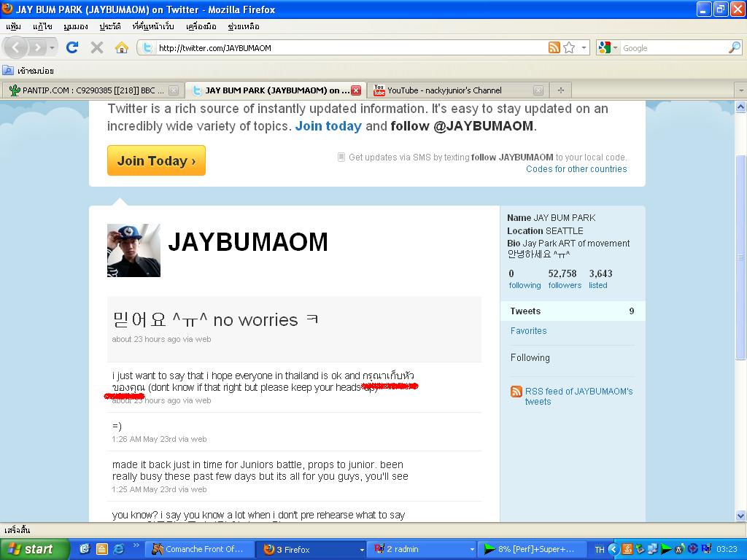Image resolution: width=747 pixels, height=560 pixels.
Task: Click the Join today text link
Action: pos(328,126)
